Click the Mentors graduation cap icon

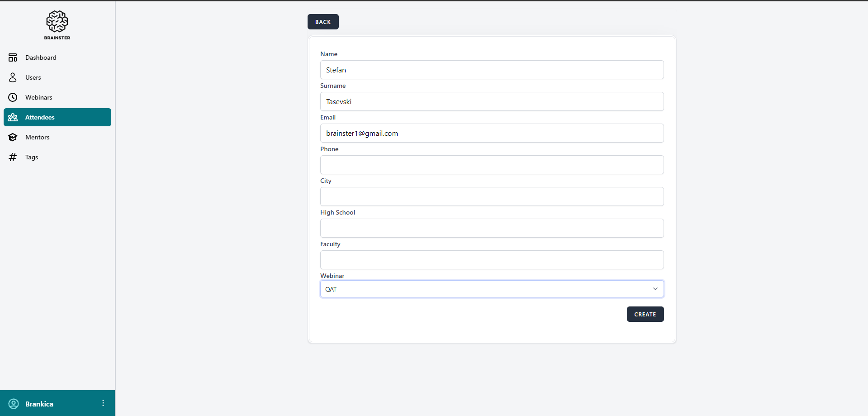13,137
